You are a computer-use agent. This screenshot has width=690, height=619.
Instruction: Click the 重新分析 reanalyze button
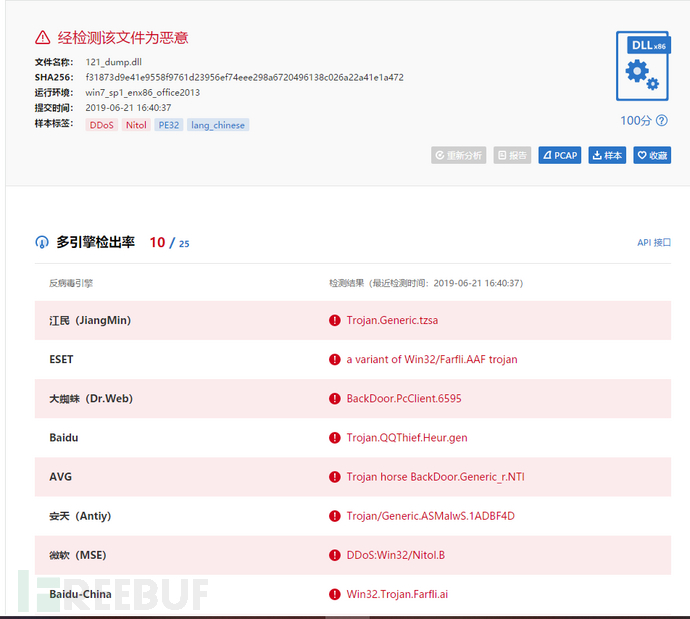[459, 155]
